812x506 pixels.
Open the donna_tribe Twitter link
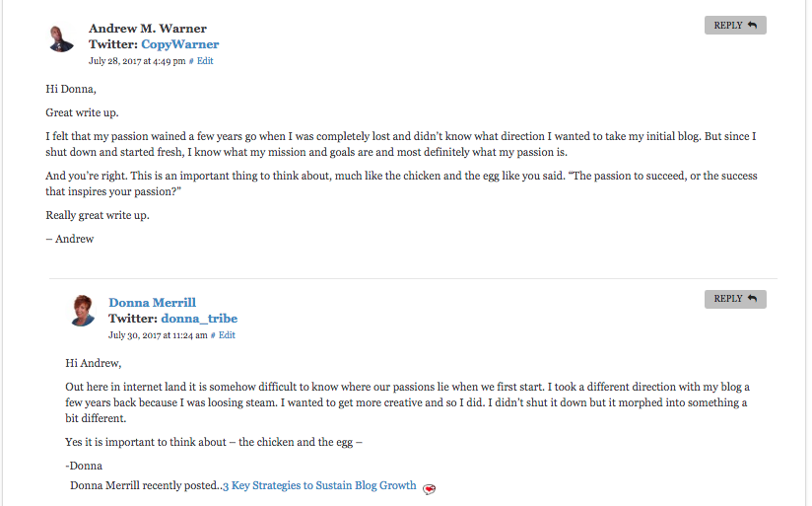point(199,319)
